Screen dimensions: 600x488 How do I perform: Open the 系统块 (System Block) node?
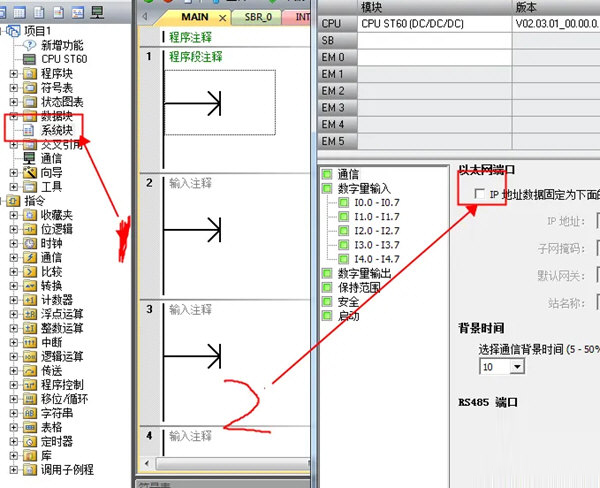[56, 130]
